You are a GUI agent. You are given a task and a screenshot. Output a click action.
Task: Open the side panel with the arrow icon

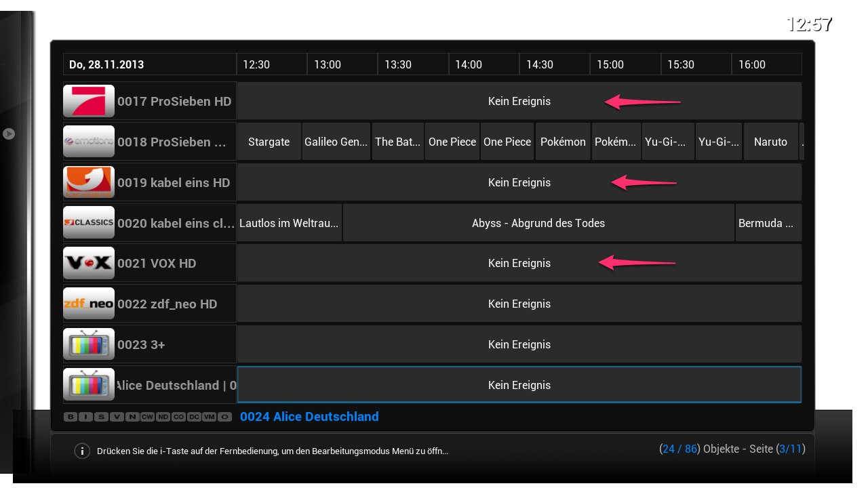(9, 134)
